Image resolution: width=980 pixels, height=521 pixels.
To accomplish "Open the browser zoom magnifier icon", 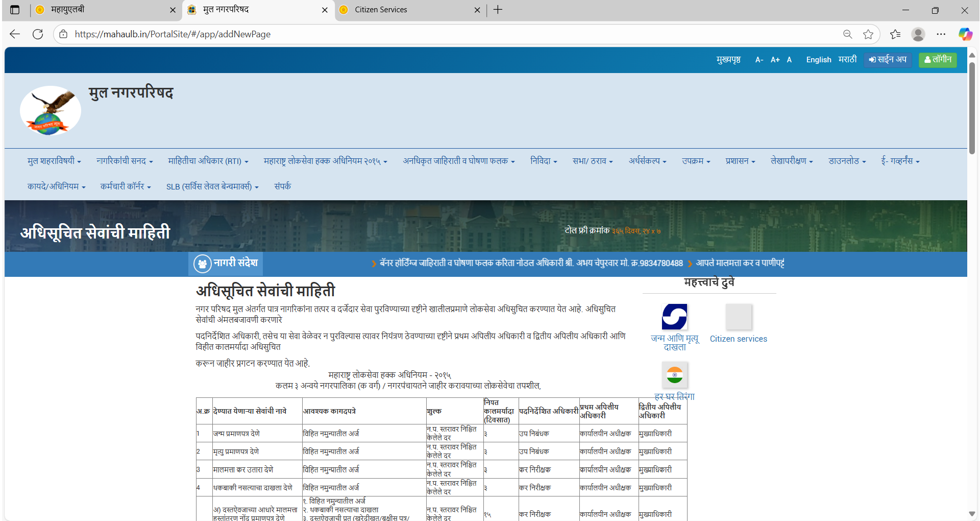I will pyautogui.click(x=847, y=34).
